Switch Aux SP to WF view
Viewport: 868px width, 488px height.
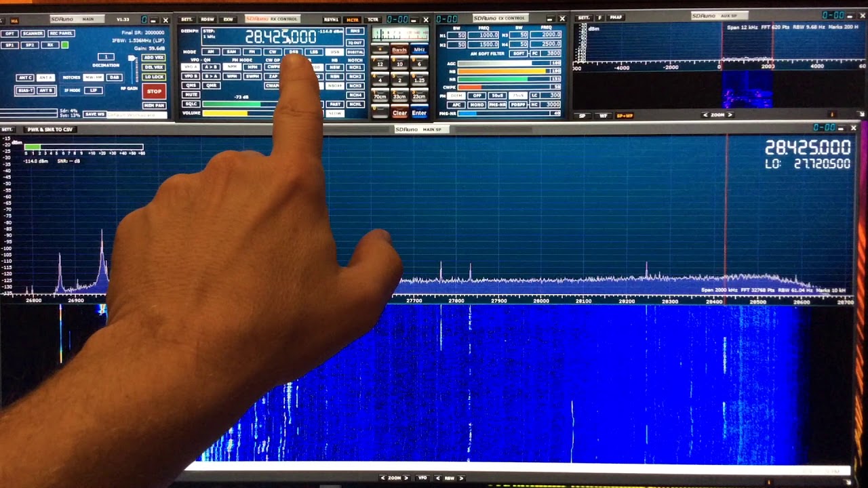[604, 116]
